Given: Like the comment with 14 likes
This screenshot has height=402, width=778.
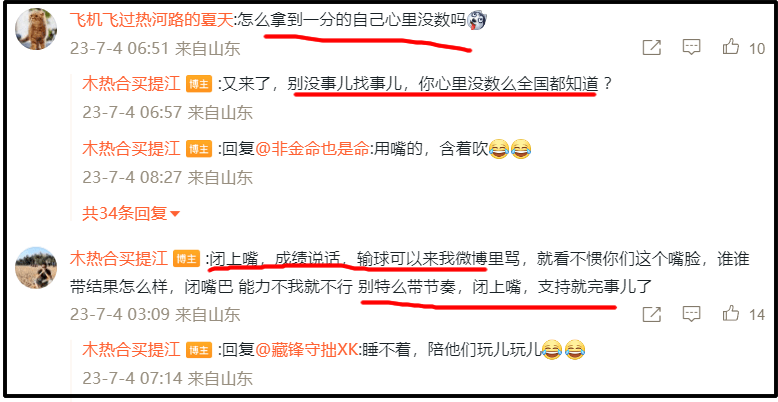Looking at the screenshot, I should [731, 313].
